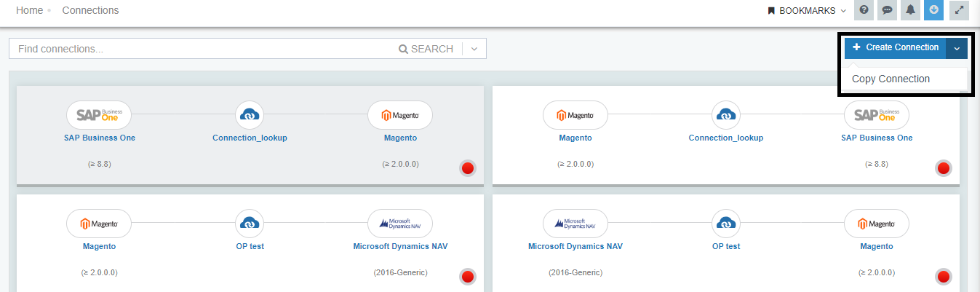This screenshot has height=292, width=980.
Task: Select Copy Connection from the menu
Action: point(891,79)
